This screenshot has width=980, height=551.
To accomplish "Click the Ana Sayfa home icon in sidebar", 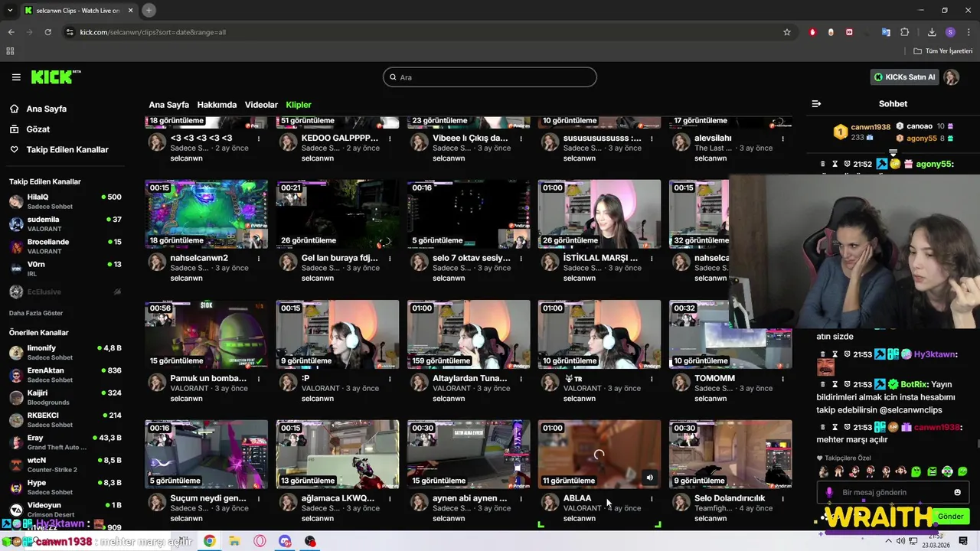I will (x=15, y=109).
